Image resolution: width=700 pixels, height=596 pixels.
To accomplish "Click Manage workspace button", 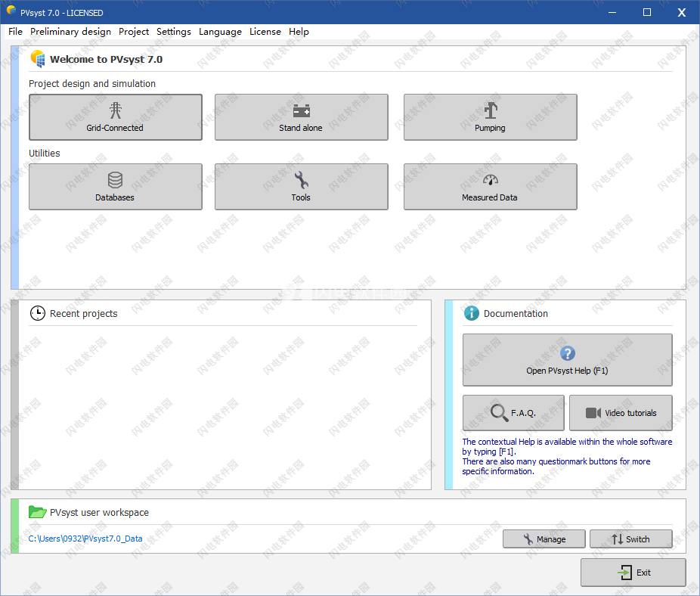I will point(544,539).
